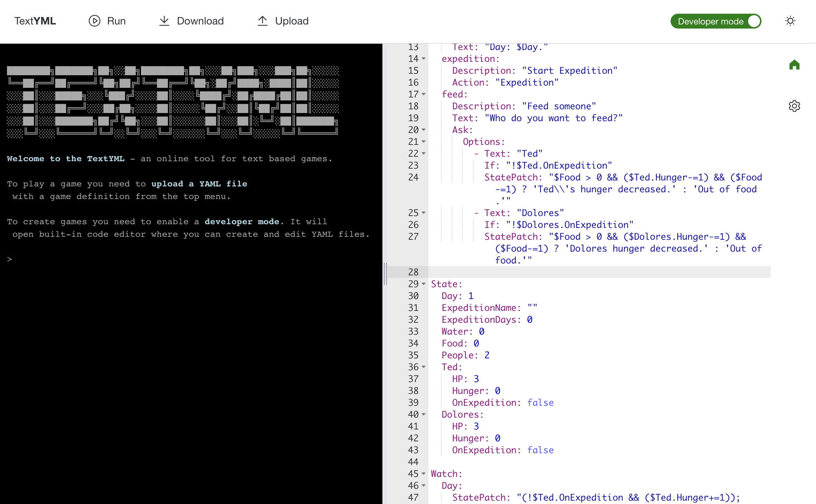Collapse the Ask block on line 20
This screenshot has height=504, width=816.
pos(424,130)
